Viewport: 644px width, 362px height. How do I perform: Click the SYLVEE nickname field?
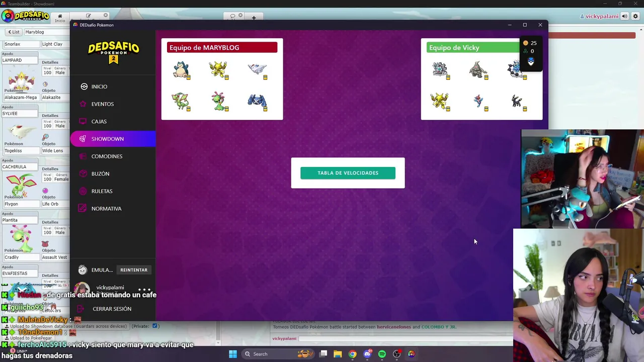(x=20, y=113)
